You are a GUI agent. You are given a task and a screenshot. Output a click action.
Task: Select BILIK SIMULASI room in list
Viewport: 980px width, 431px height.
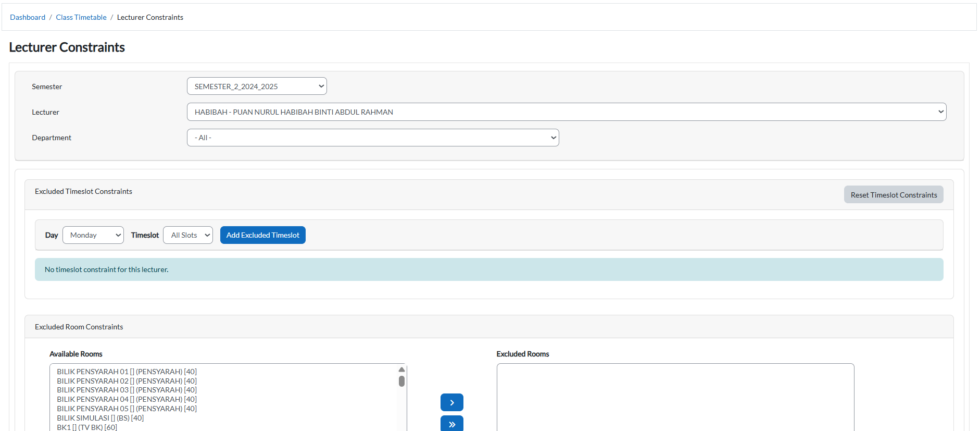tap(100, 418)
